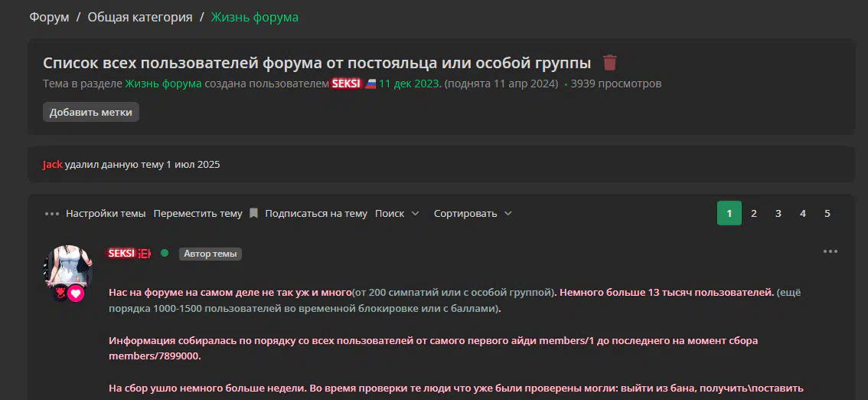Click Подписаться на тему

pos(316,214)
